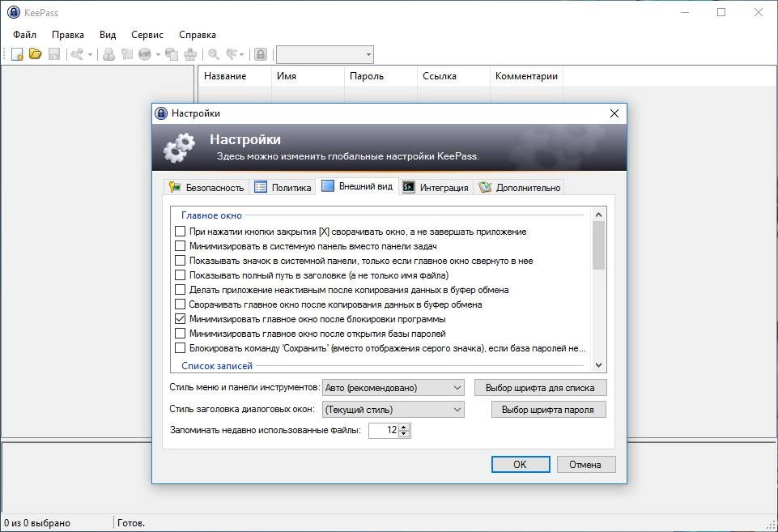Enable 'Делать приложение неактивным после копирования' checkbox

180,289
